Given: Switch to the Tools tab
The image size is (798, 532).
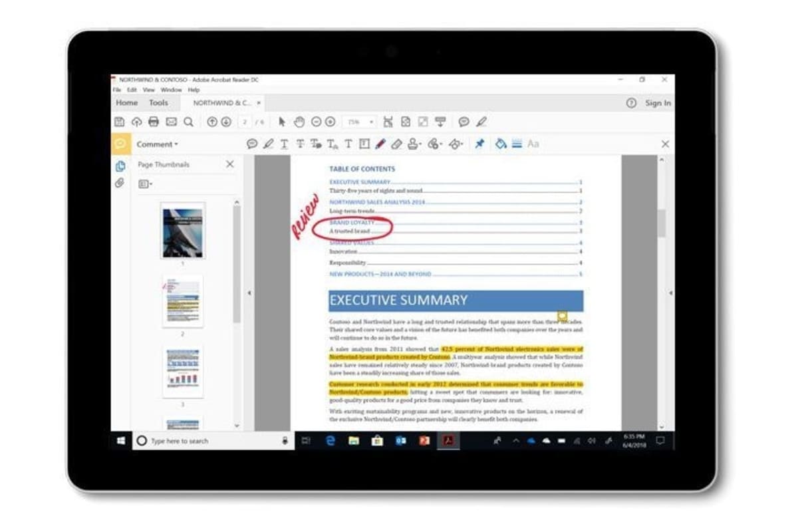Looking at the screenshot, I should pyautogui.click(x=158, y=103).
